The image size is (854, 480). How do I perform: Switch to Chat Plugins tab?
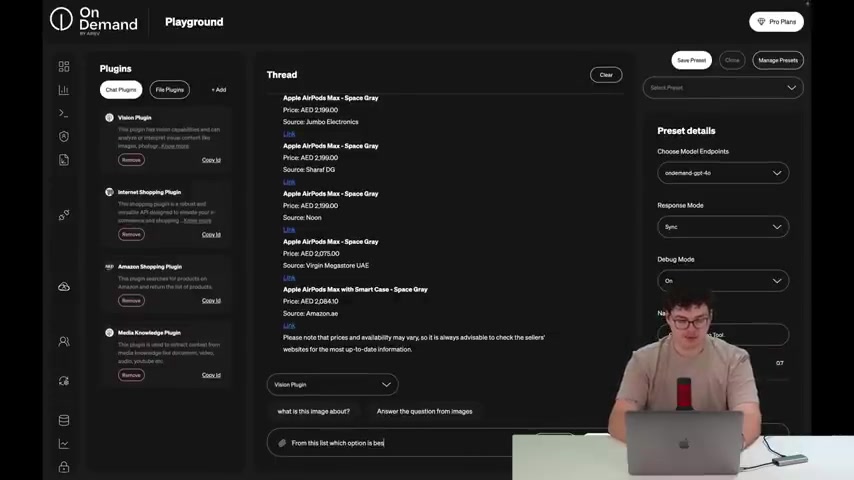121,90
